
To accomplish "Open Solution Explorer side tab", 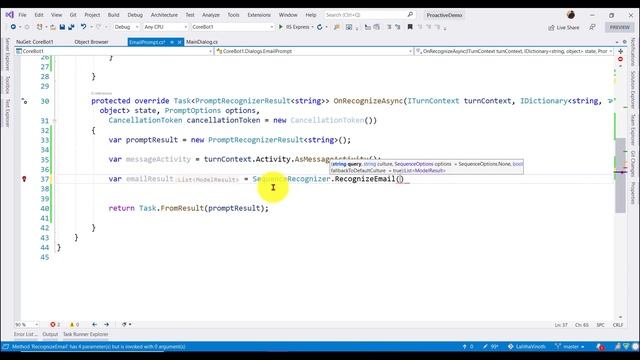I will coord(633,90).
